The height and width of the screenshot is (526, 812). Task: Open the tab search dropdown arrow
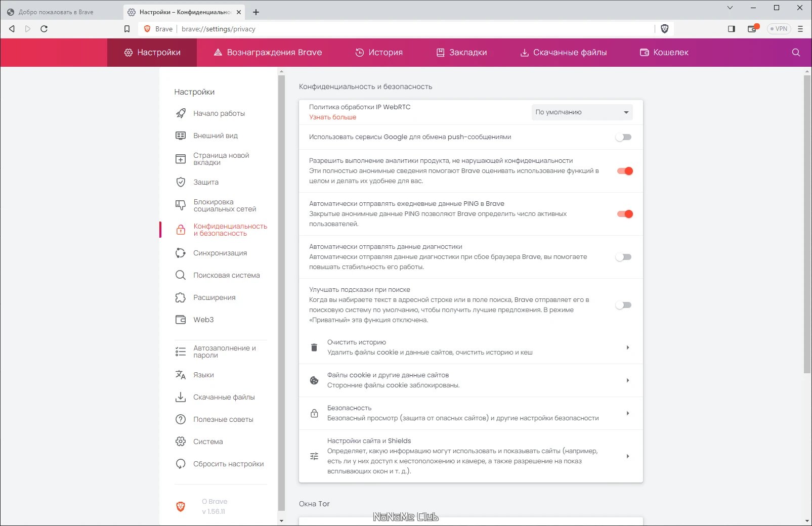click(730, 8)
